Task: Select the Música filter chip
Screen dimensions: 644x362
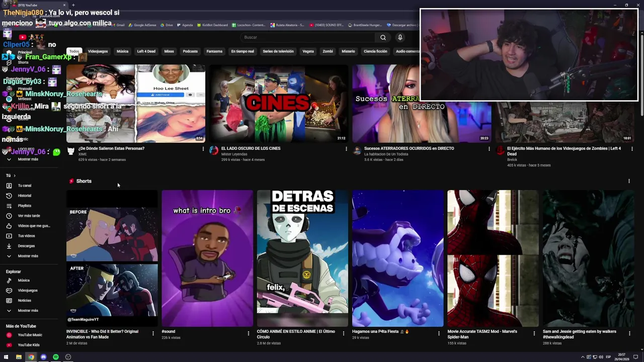Action: (x=122, y=51)
